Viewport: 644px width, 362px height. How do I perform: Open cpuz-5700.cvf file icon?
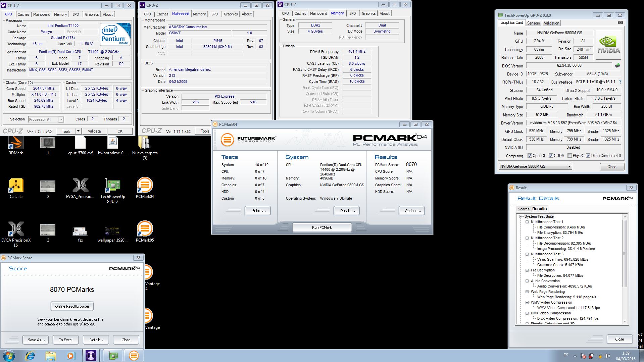[80, 145]
